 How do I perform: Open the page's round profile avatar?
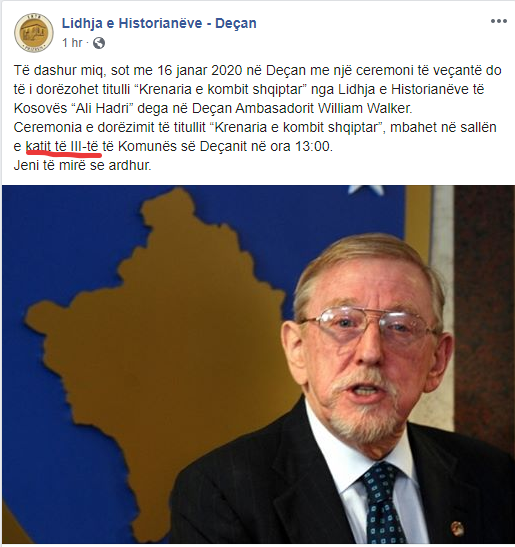34,33
